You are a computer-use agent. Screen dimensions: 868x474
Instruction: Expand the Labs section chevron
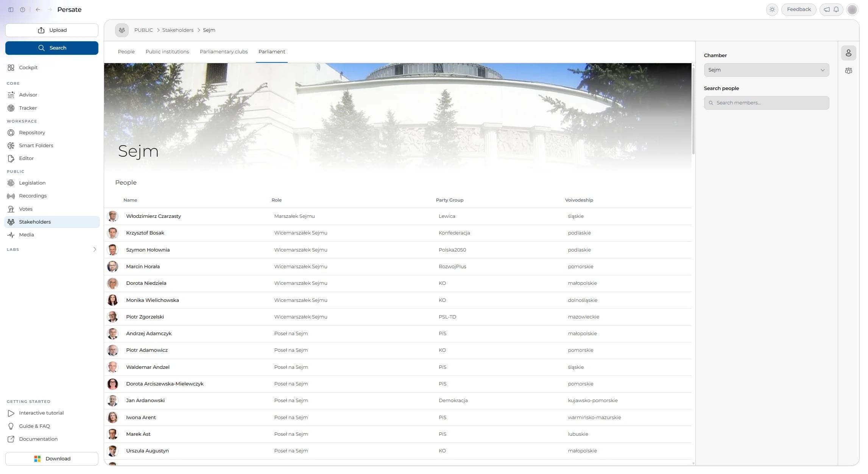click(95, 250)
